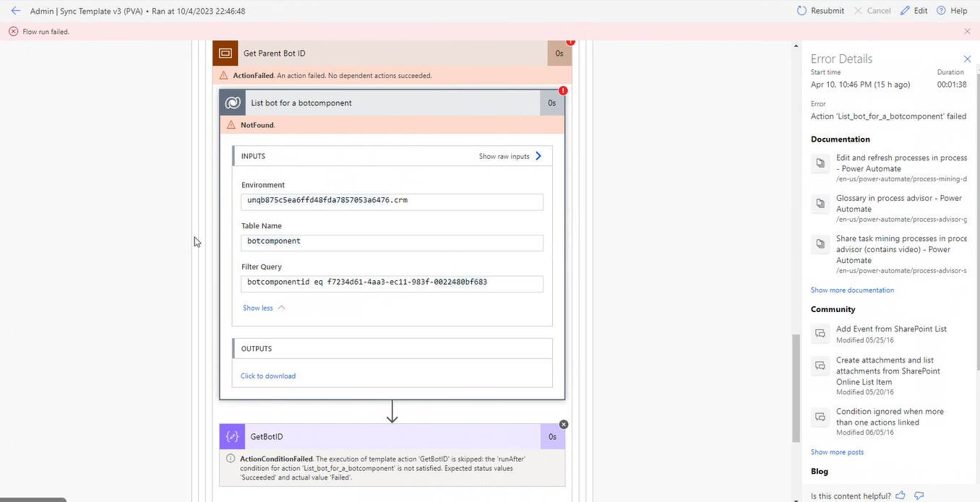Click thumbs down for Is this content helpful
The width and height of the screenshot is (980, 502).
pos(919,495)
